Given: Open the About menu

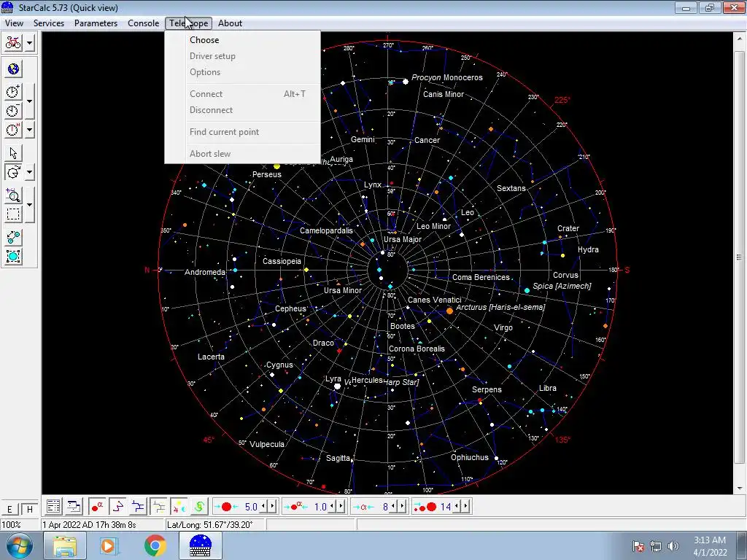Looking at the screenshot, I should [230, 23].
